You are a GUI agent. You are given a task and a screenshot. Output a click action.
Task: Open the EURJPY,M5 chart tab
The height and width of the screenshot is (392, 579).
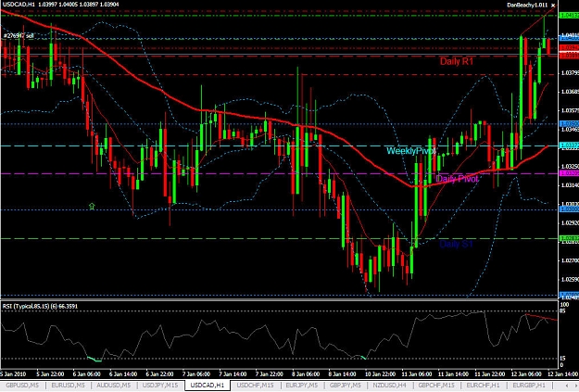point(302,385)
